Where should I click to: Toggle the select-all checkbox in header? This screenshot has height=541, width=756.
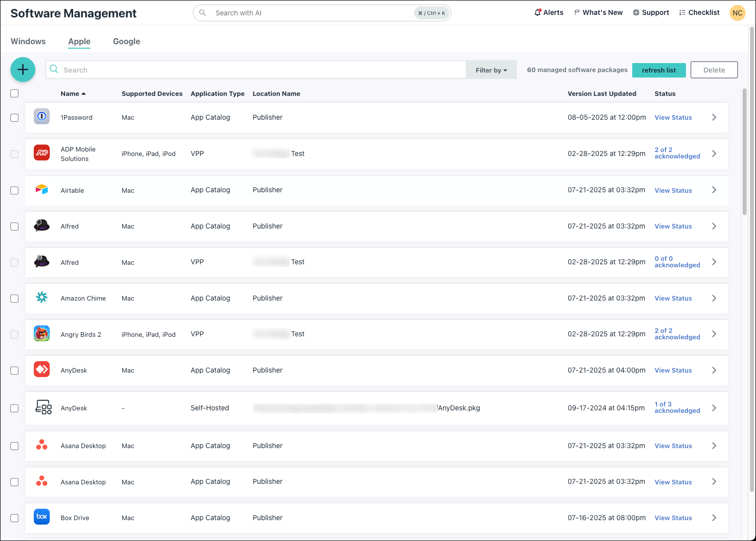point(14,93)
